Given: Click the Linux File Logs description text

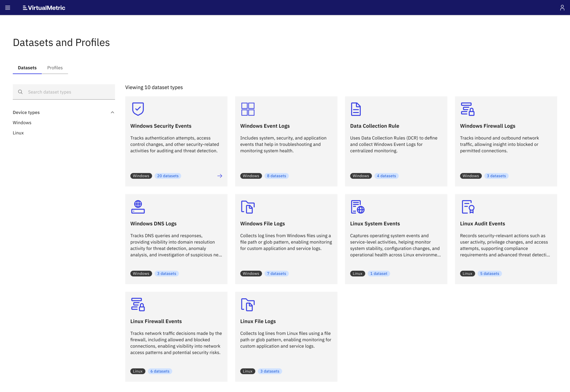Looking at the screenshot, I should 286,340.
